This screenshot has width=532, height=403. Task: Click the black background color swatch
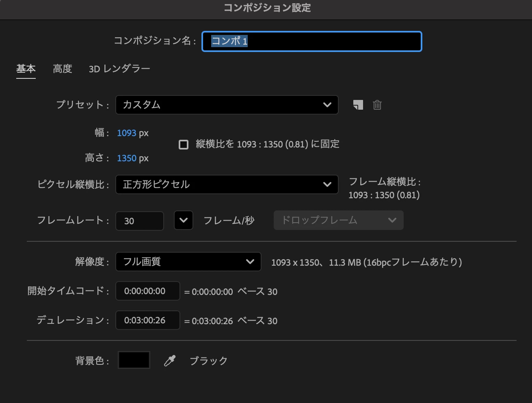134,360
